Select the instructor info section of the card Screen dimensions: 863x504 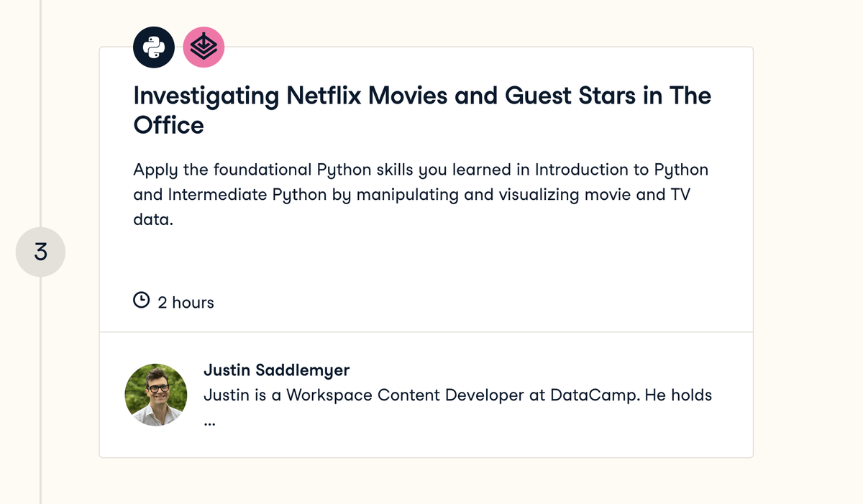click(426, 395)
